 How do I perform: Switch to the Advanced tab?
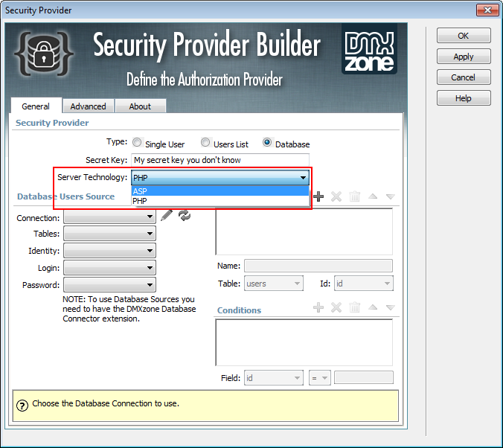pyautogui.click(x=89, y=106)
